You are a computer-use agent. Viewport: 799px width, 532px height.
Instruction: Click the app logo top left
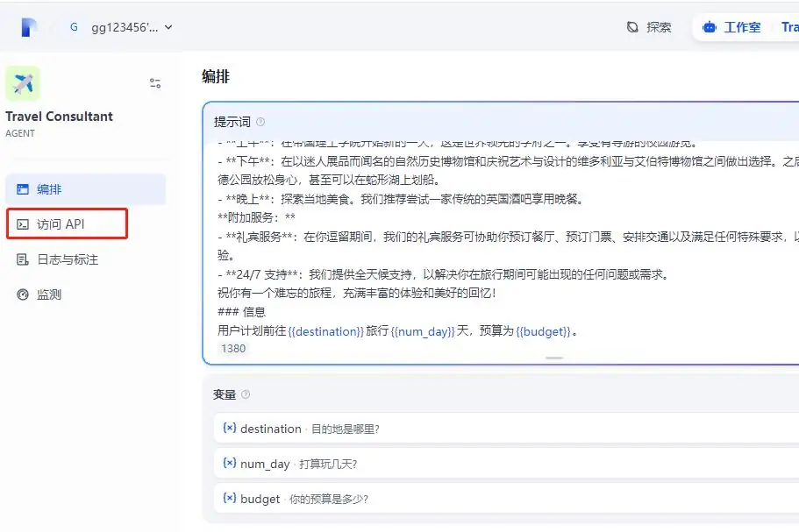[27, 26]
